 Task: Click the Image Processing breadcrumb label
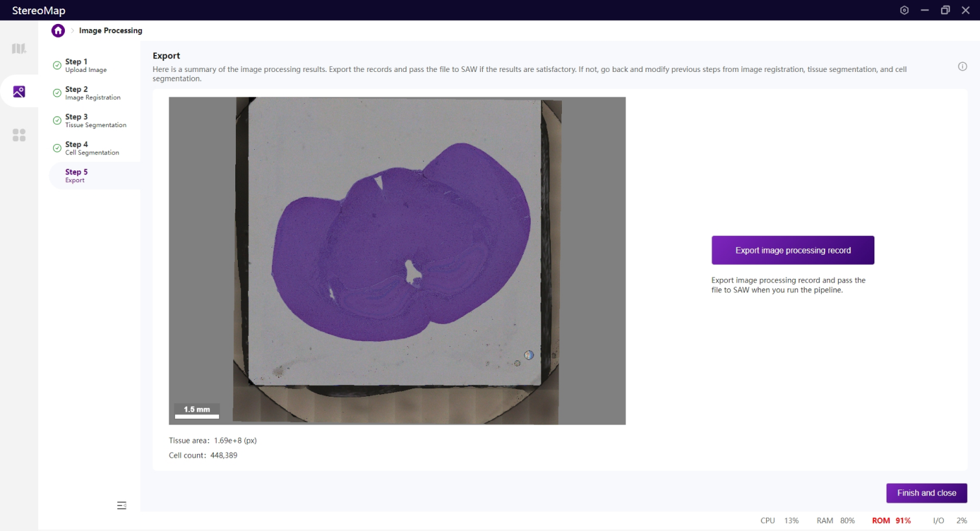point(110,30)
